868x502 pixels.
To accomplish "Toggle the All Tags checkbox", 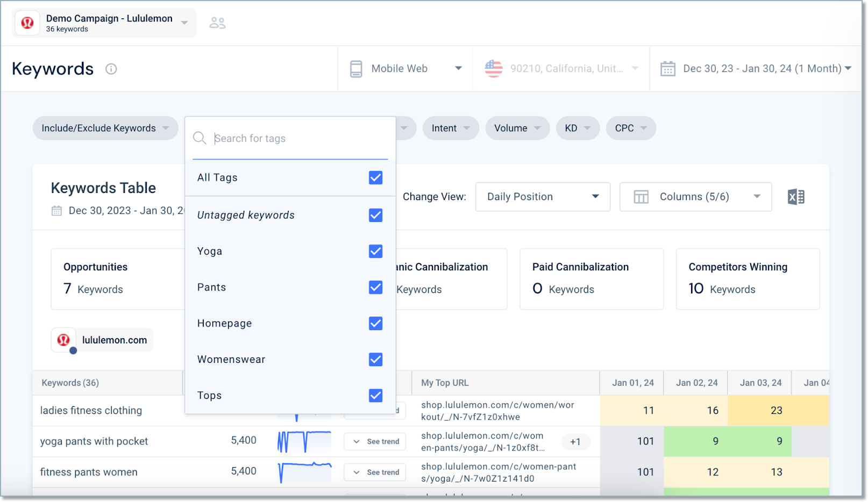I will pos(376,178).
